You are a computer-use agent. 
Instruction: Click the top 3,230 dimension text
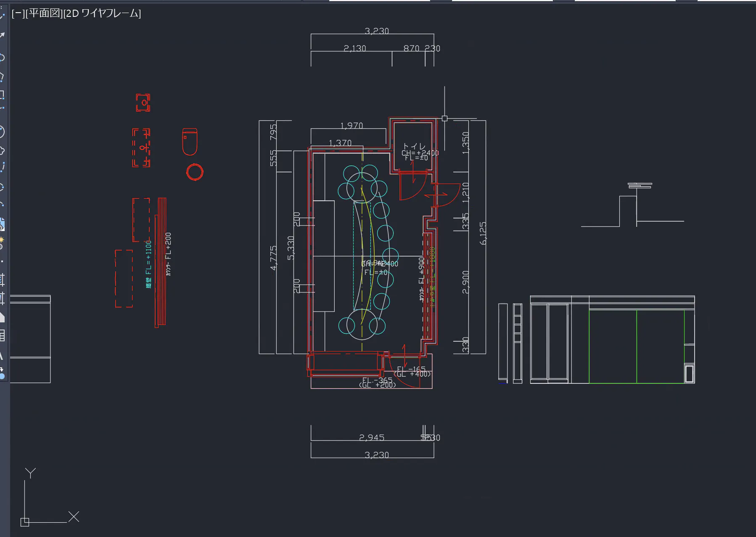click(x=376, y=31)
